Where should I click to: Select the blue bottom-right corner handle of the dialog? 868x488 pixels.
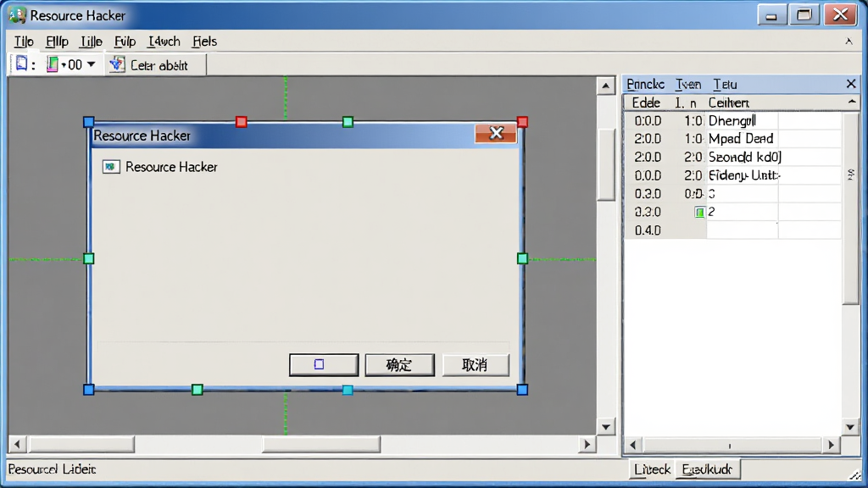click(x=522, y=390)
